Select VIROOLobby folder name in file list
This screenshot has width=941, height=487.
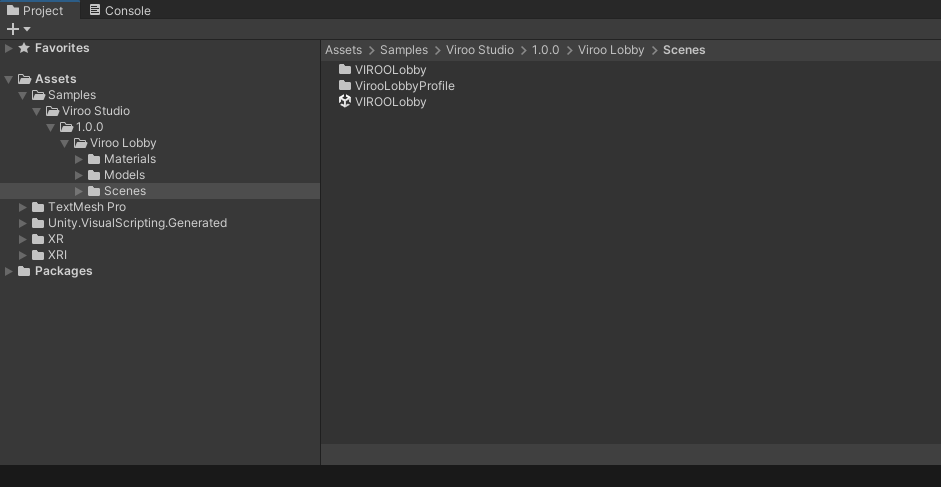[391, 70]
